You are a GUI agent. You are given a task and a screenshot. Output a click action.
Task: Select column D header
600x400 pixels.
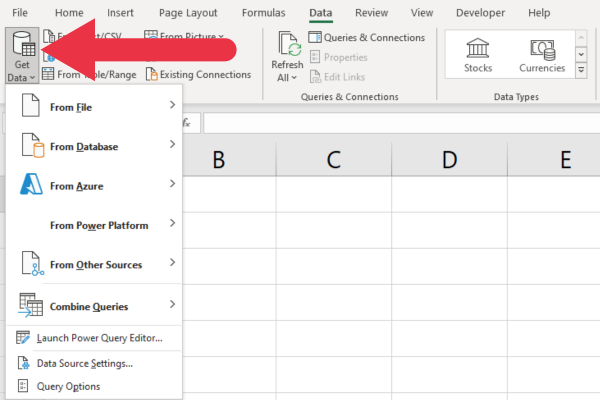click(450, 159)
